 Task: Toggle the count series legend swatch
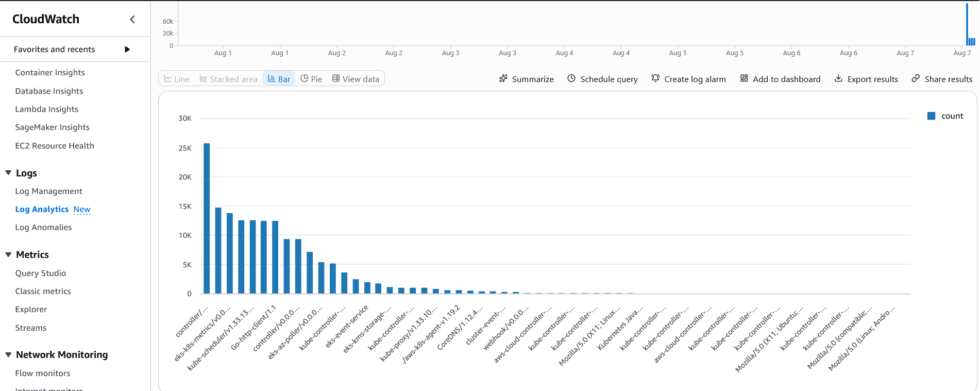pos(931,116)
